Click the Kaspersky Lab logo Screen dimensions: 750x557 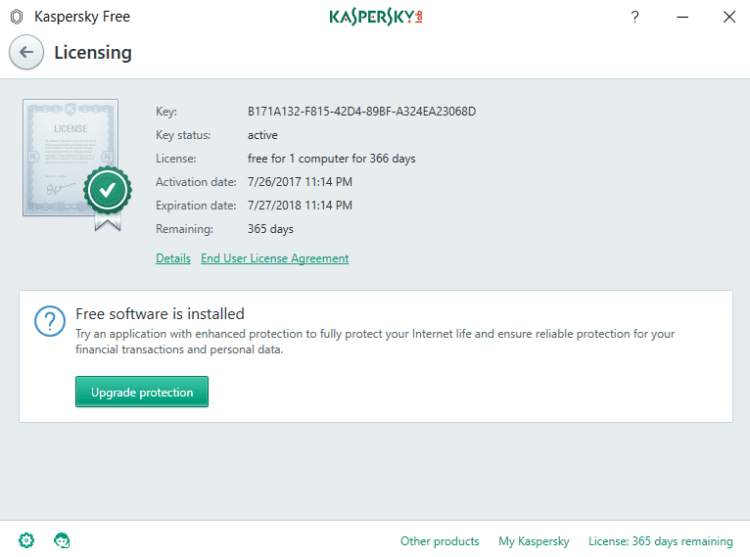pos(375,17)
